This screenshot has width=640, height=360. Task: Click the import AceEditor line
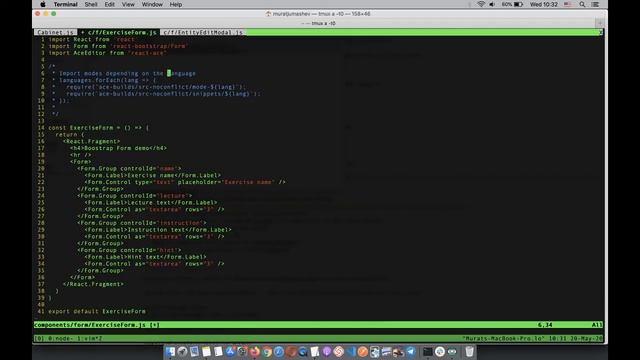(107, 53)
